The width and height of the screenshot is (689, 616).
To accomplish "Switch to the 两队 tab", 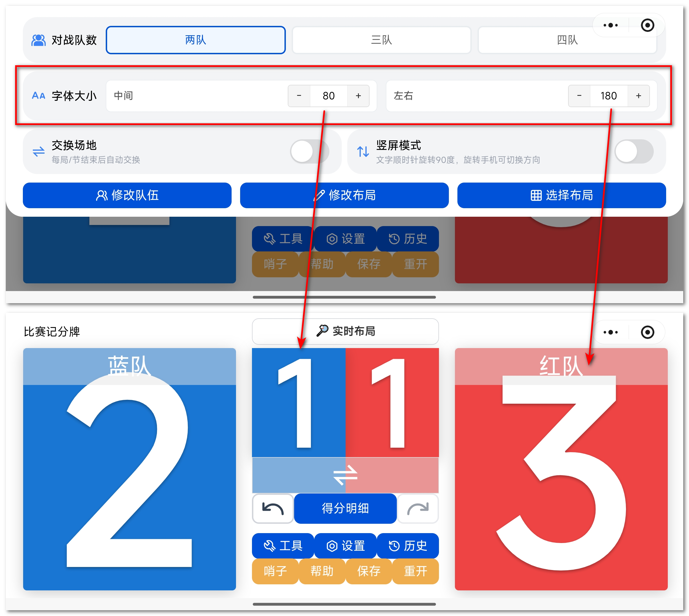I will coord(196,40).
